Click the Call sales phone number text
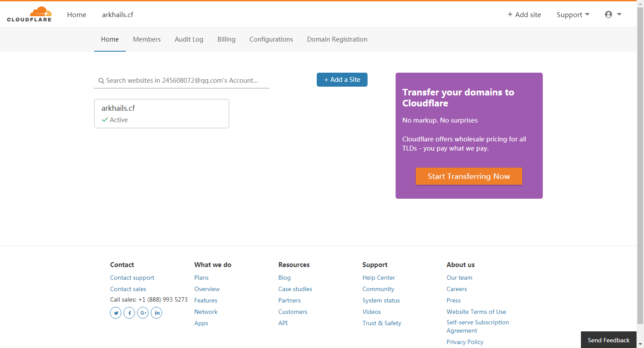Screen dimensions: 644x348 149,300
